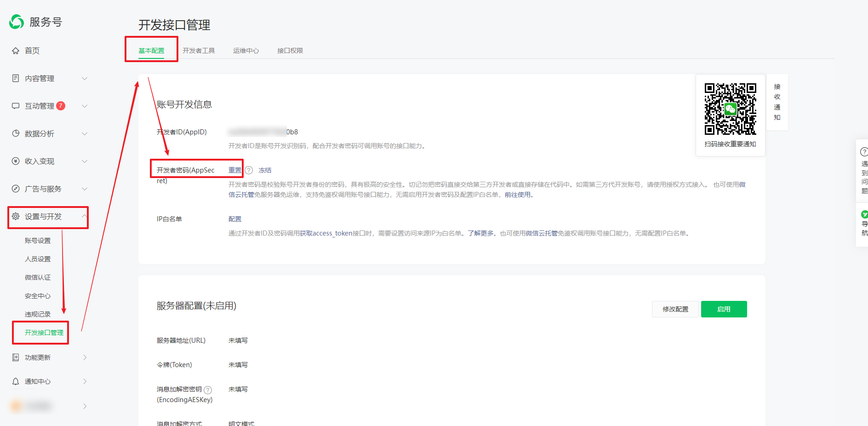Image resolution: width=868 pixels, height=426 pixels.
Task: Click the 前往使用 link
Action: 518,195
